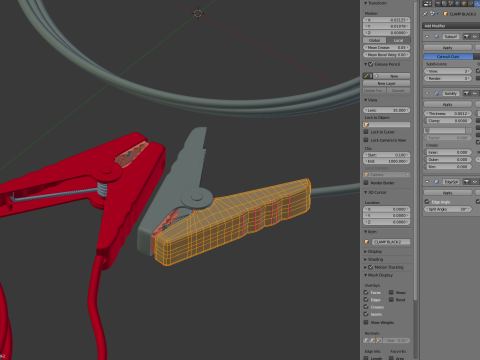
Task: Click the EdgeSplit modifier type icon
Action: pos(437,182)
